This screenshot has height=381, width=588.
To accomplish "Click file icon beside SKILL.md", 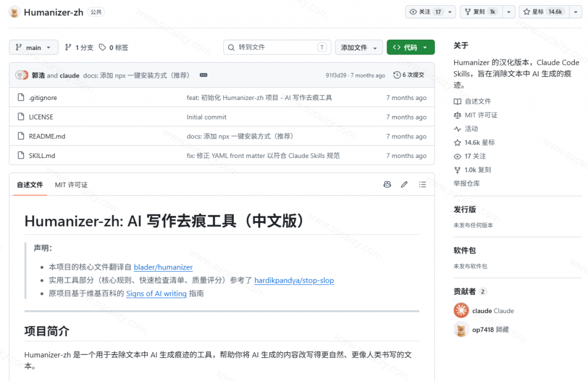I will pos(21,155).
